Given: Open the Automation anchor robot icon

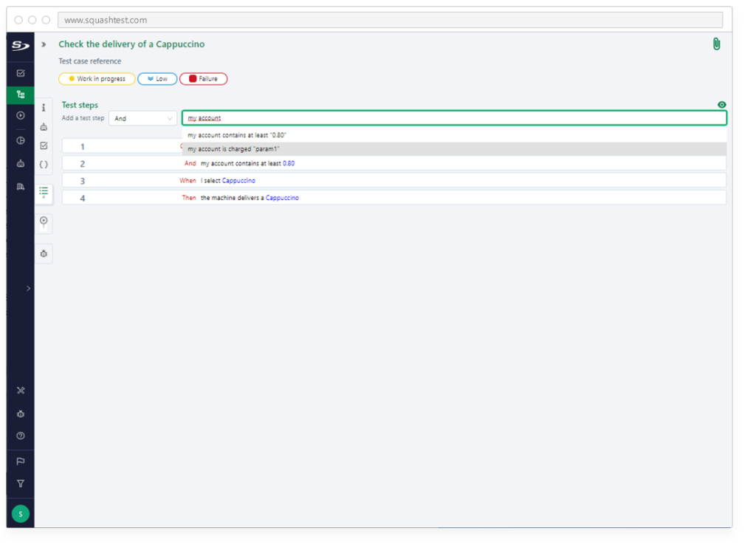Looking at the screenshot, I should point(44,127).
